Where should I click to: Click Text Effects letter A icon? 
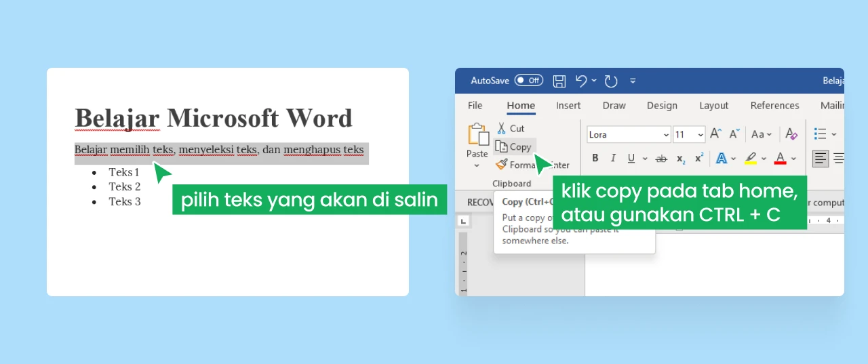(x=722, y=159)
